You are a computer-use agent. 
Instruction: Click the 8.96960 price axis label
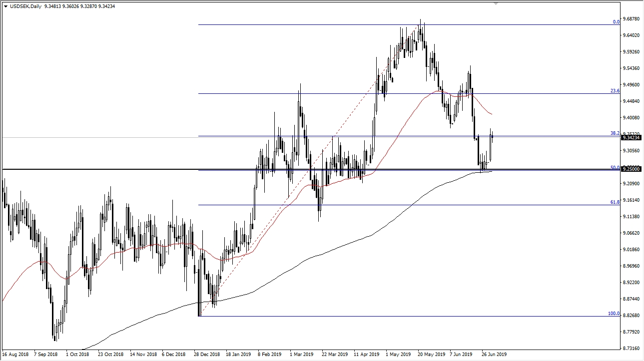coord(632,266)
